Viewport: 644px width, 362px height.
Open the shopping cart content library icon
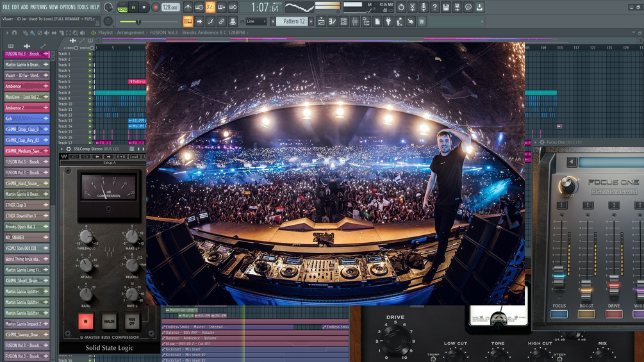click(422, 21)
